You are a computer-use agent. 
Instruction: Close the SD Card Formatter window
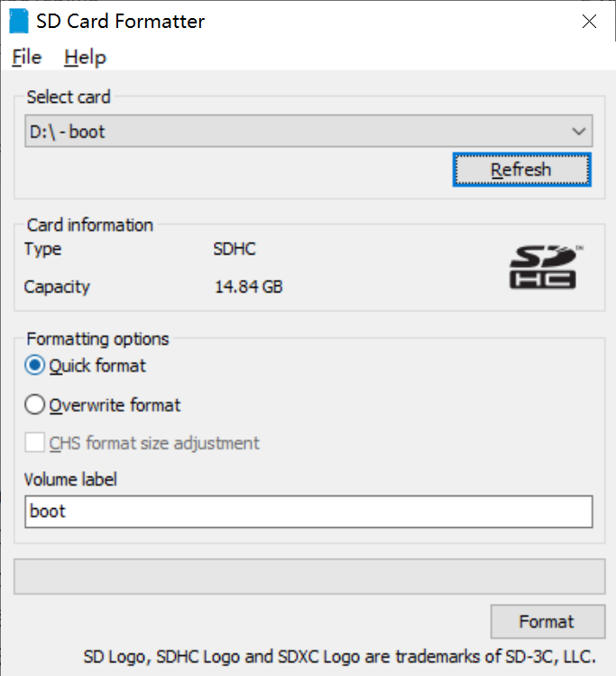pos(589,21)
